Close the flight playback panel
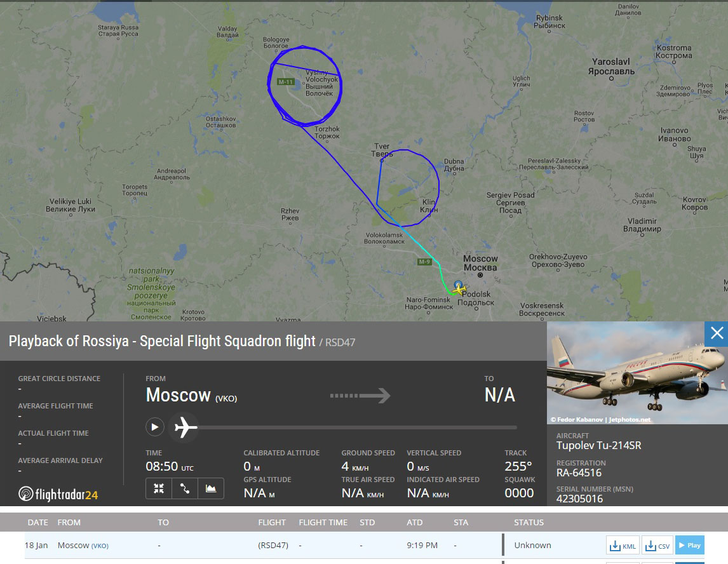728x564 pixels. (717, 333)
